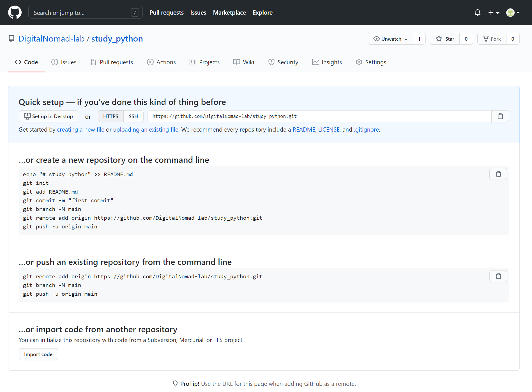Screen dimensions: 532x392
Task: Switch clone URL to SSH
Action: tap(133, 116)
